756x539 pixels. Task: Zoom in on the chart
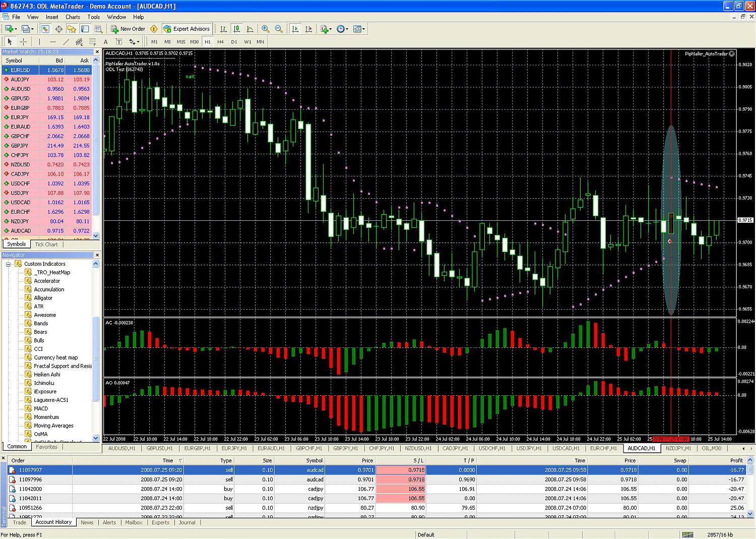click(x=266, y=29)
